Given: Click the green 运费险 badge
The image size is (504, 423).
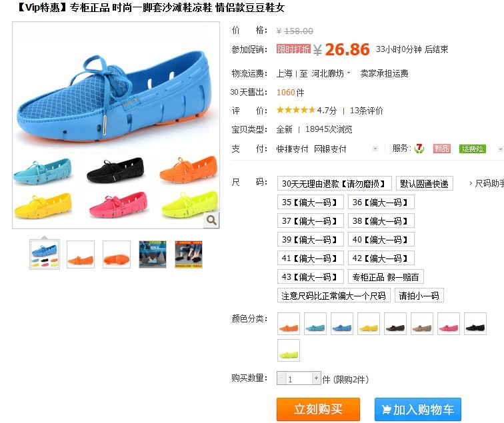Looking at the screenshot, I should click(x=472, y=149).
